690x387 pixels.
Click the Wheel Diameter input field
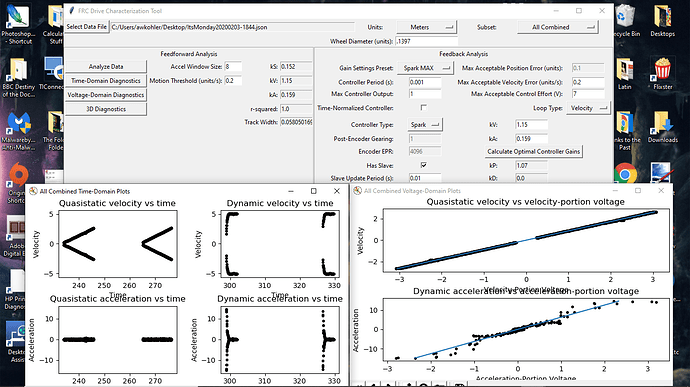click(x=426, y=41)
